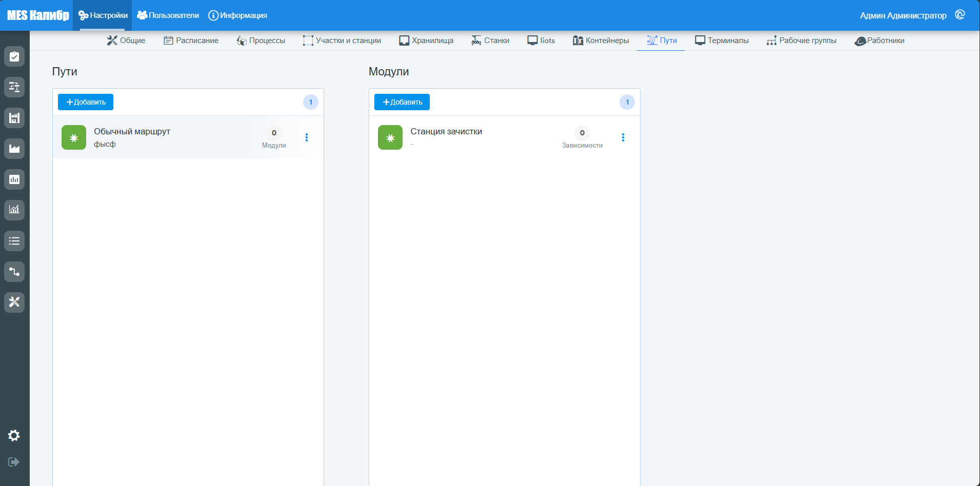The image size is (980, 486).
Task: Open the planning sliders sidebar icon
Action: (x=14, y=87)
